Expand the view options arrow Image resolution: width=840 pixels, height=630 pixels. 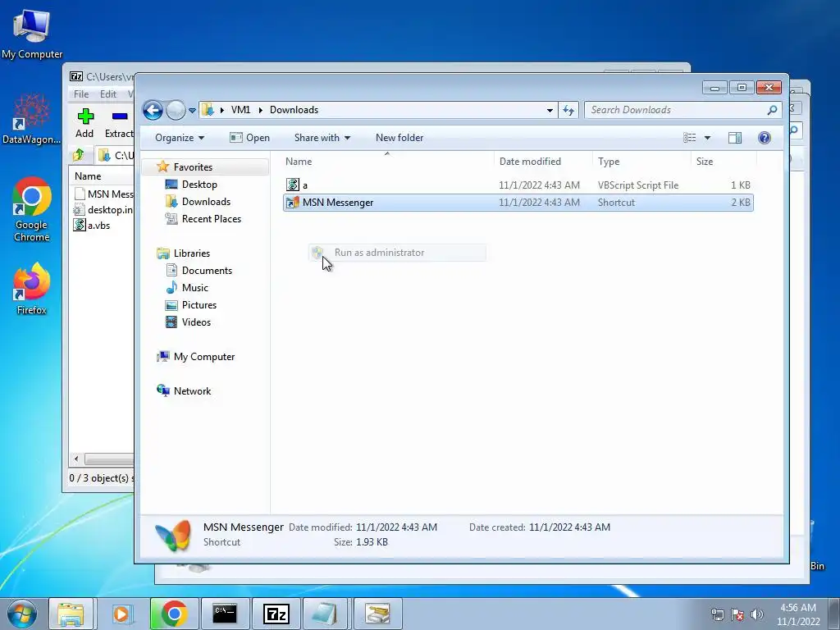707,138
